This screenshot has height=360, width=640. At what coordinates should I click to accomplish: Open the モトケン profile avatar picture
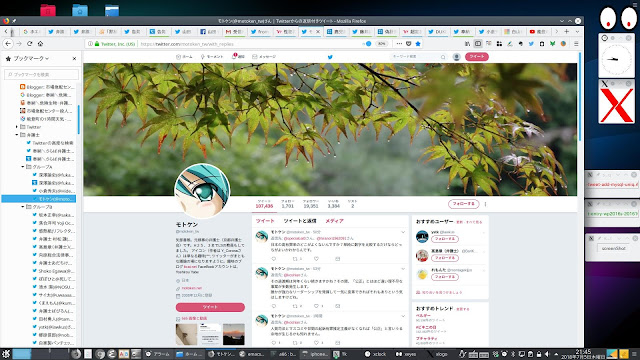[202, 191]
